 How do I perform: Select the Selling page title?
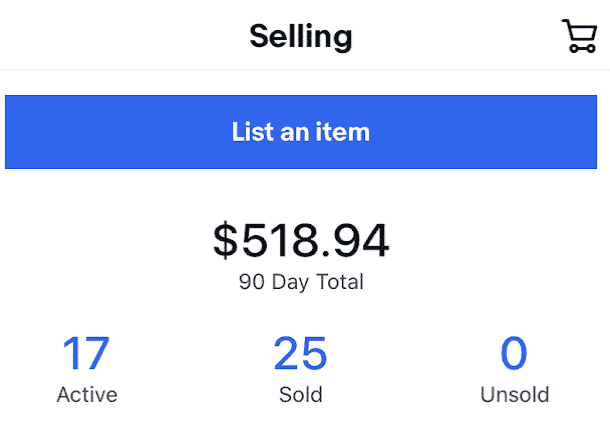tap(301, 37)
